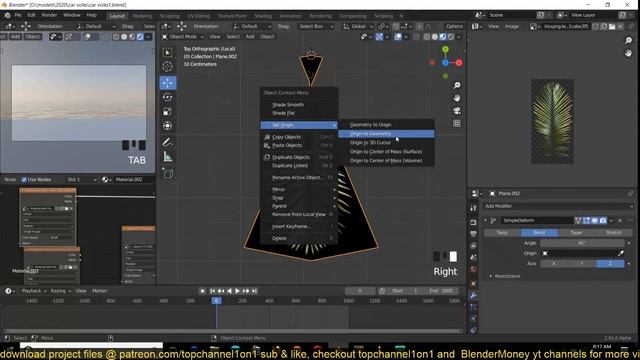This screenshot has width=640, height=360.
Task: Toggle camera view icon in viewport
Action: pyautogui.click(x=457, y=111)
